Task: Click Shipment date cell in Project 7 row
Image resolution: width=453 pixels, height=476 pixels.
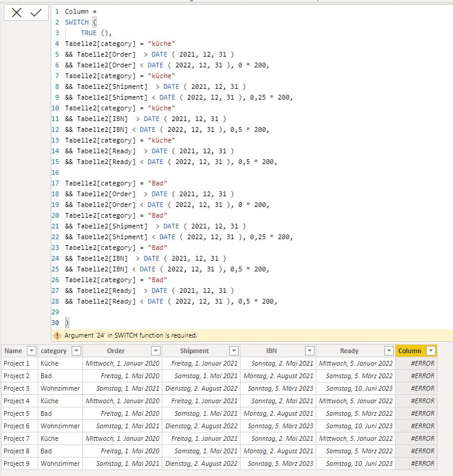Action: 201,438
